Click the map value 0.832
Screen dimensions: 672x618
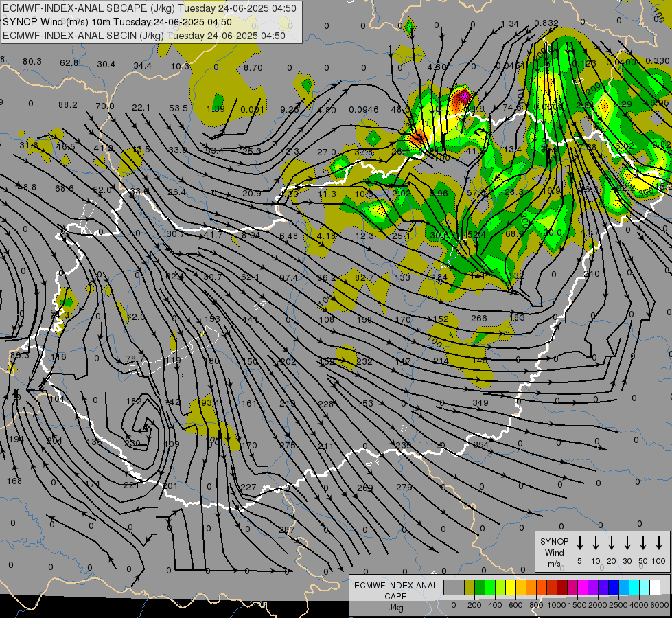pos(546,23)
